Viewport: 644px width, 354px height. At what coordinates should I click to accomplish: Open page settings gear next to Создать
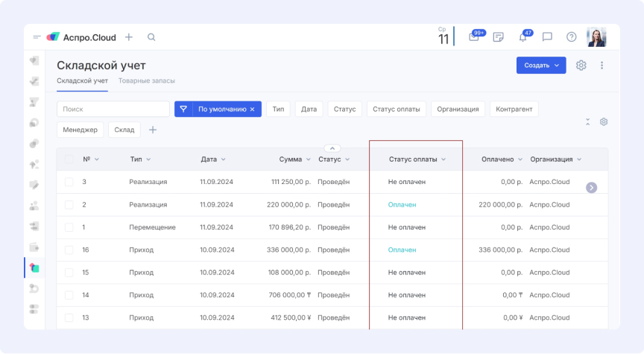[581, 66]
